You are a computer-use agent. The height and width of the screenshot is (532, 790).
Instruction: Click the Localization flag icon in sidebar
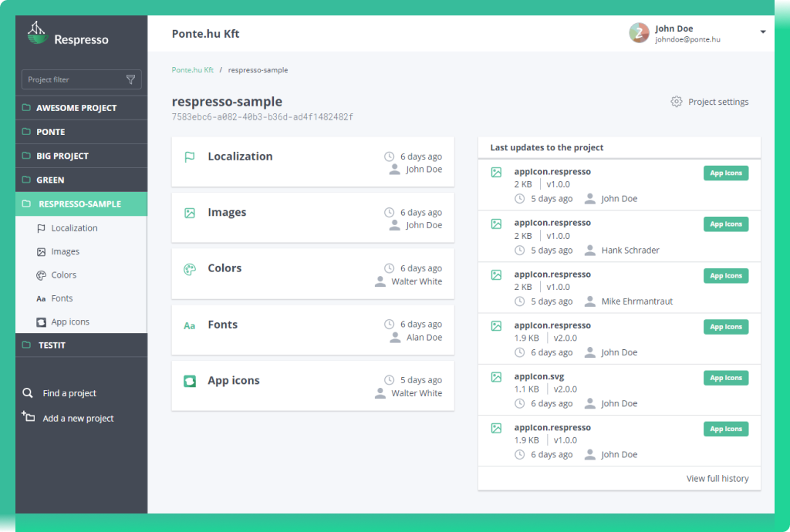tap(42, 228)
